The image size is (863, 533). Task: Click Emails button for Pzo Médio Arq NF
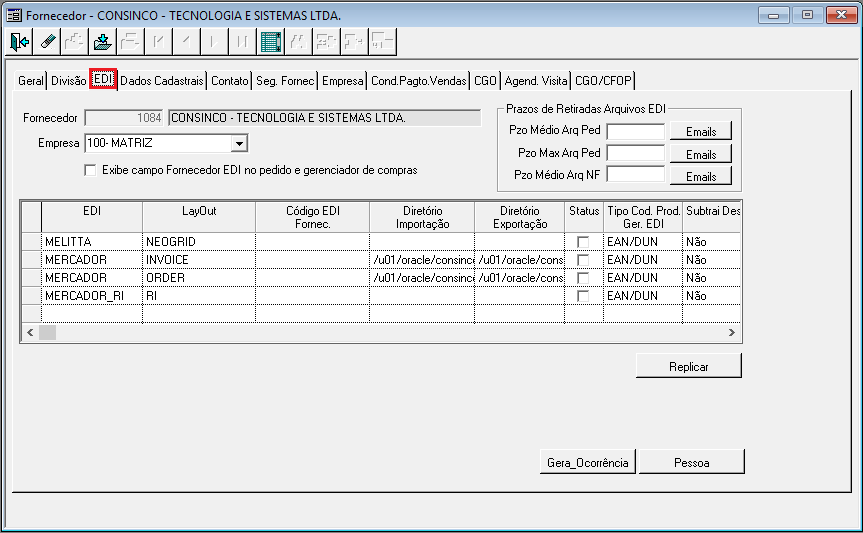pyautogui.click(x=701, y=176)
